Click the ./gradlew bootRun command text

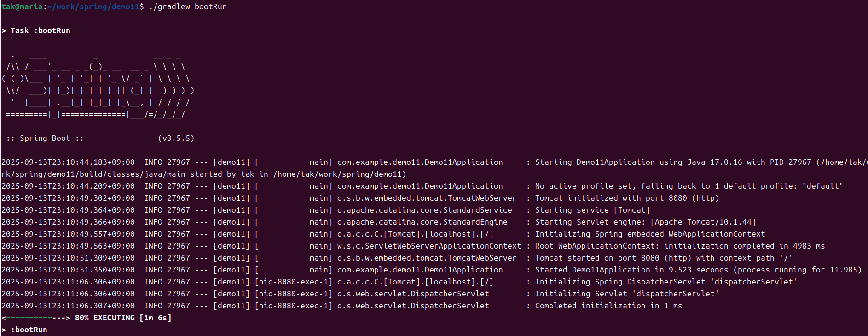coord(188,6)
